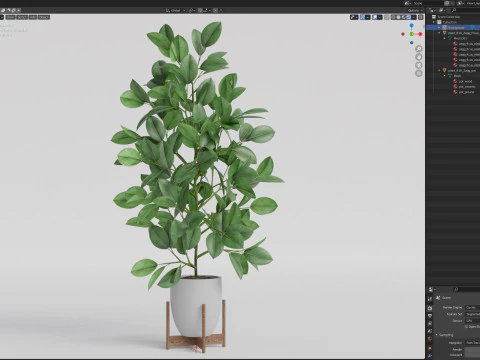Click the zoom magnifier navigation button
Image resolution: width=480 pixels, height=360 pixels.
419,49
